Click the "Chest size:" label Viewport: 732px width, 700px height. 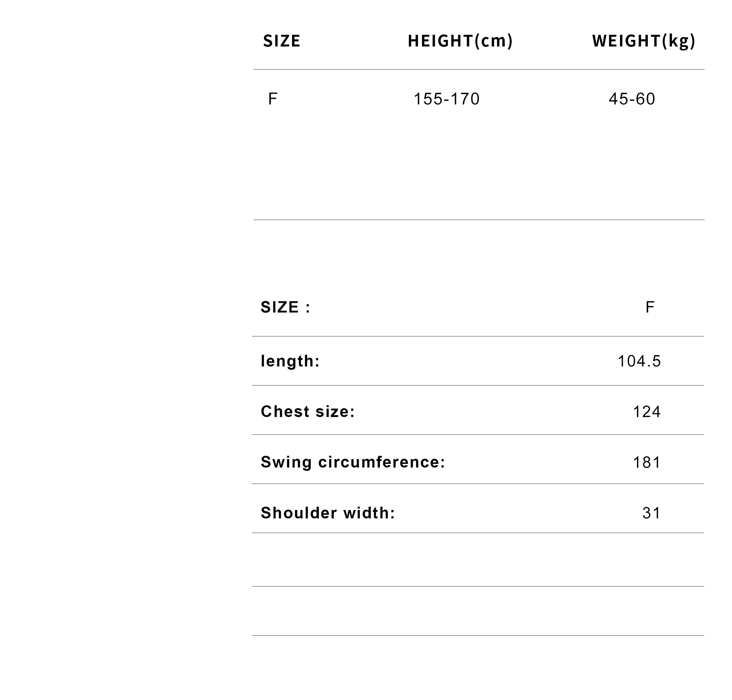click(x=308, y=412)
